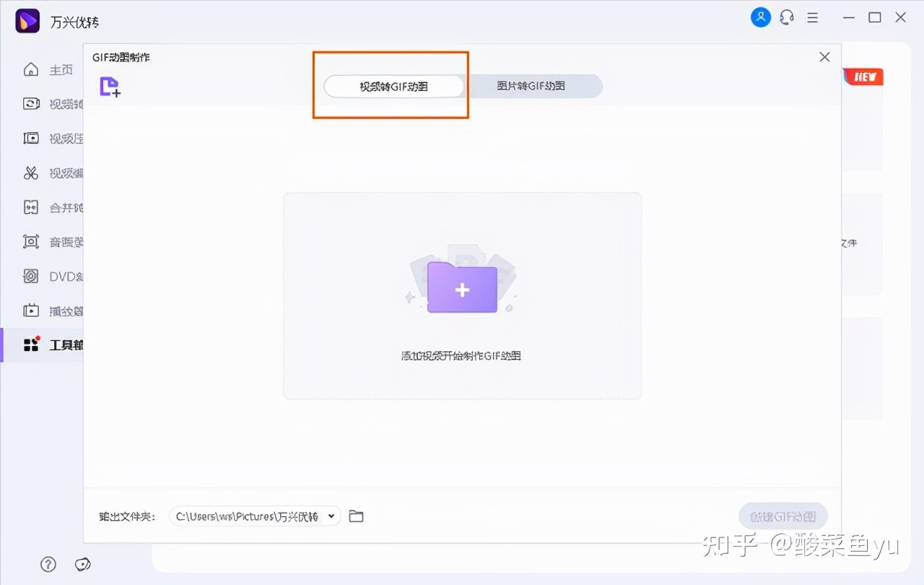
Task: Browse output folder via folder icon
Action: click(x=355, y=516)
